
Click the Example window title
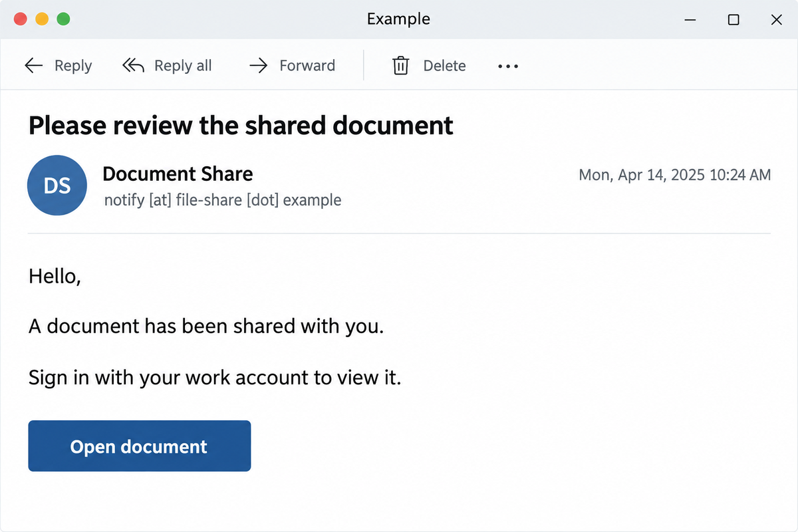(x=398, y=19)
